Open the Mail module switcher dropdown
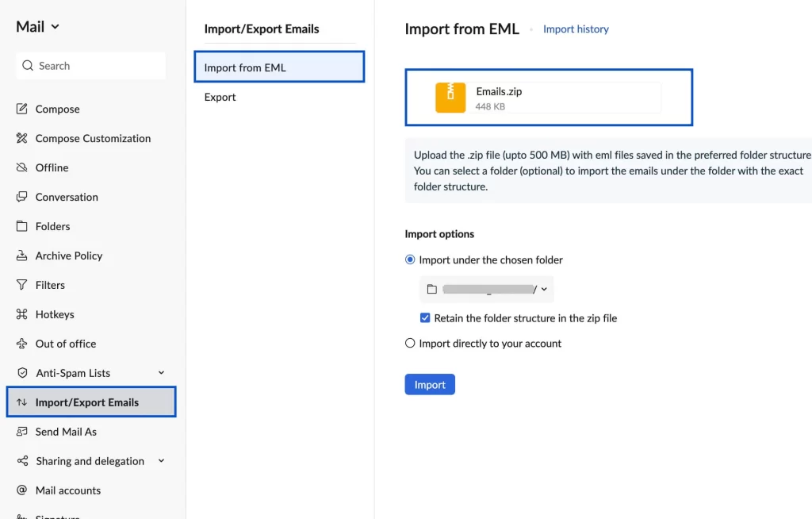This screenshot has width=812, height=519. (x=56, y=26)
